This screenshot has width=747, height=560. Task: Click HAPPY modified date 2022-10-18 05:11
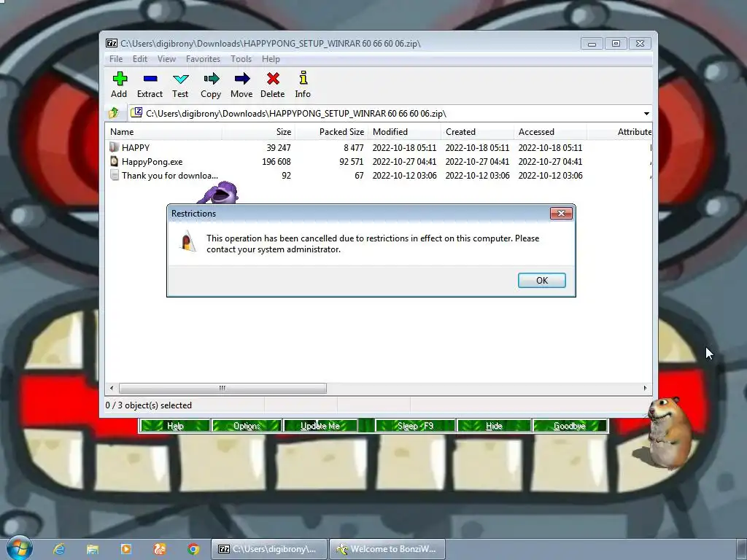point(404,147)
